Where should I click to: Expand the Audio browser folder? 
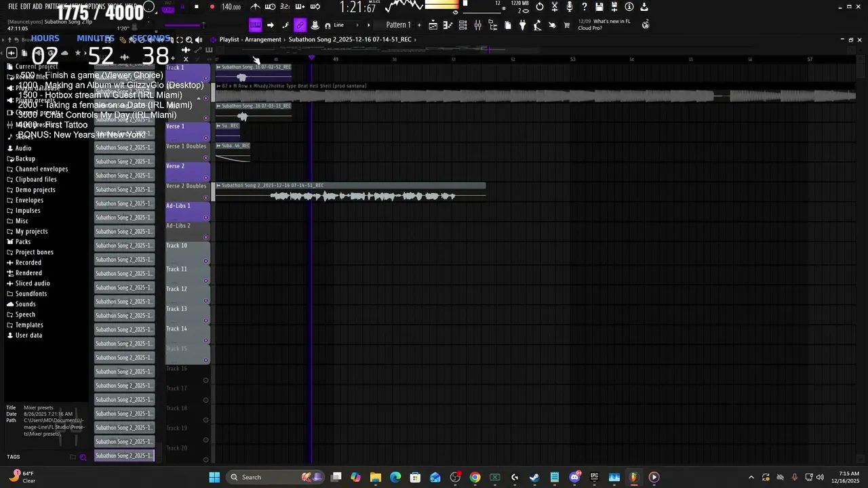23,148
